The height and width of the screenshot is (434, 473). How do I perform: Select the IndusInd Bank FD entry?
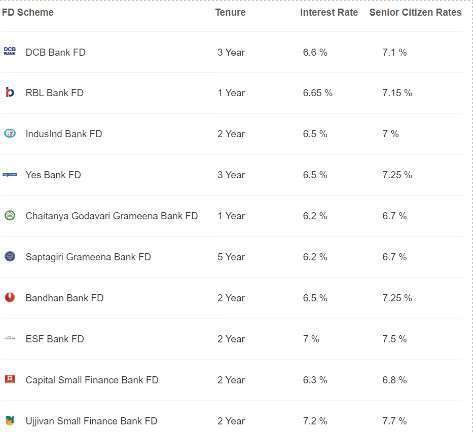pyautogui.click(x=64, y=134)
